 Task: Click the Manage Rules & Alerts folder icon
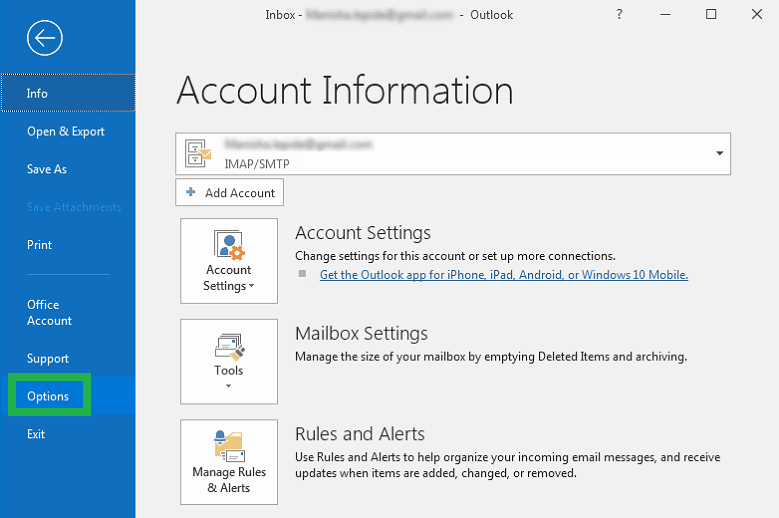click(229, 446)
